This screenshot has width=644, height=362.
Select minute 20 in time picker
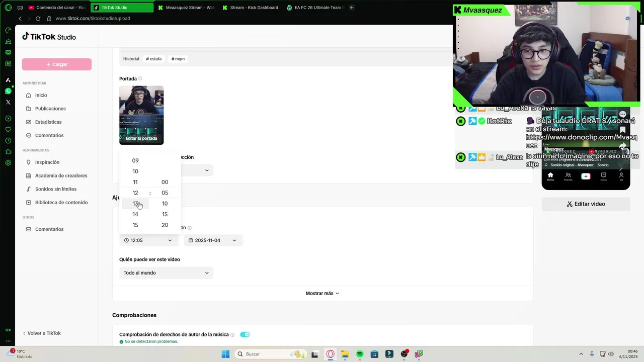coord(165,225)
